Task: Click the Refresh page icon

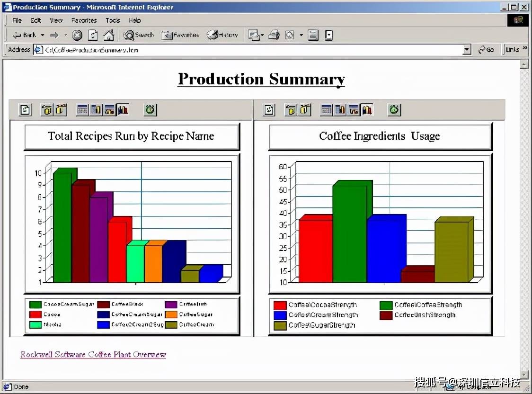Action: coord(93,35)
